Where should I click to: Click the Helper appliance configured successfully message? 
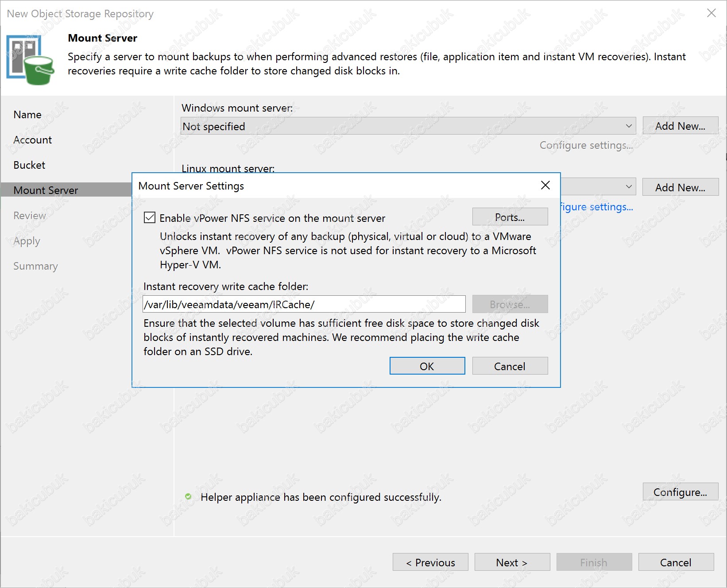pyautogui.click(x=321, y=497)
